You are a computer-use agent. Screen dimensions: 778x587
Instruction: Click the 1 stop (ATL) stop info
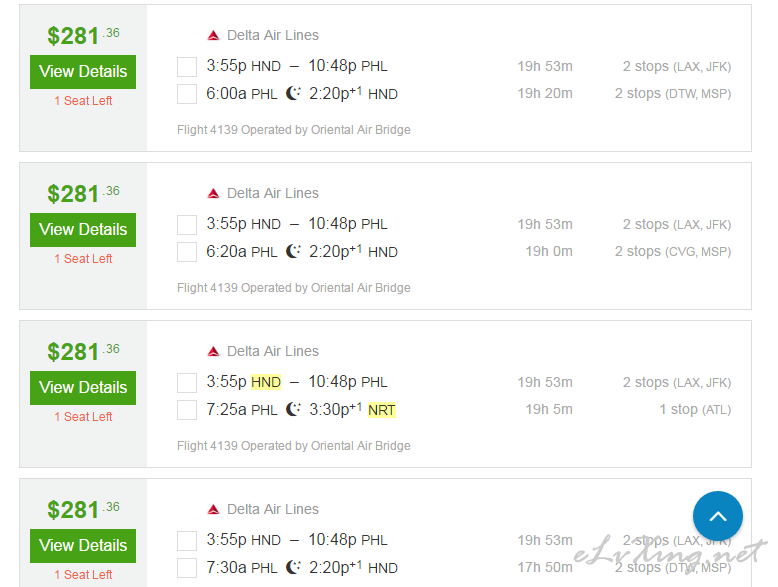click(695, 409)
